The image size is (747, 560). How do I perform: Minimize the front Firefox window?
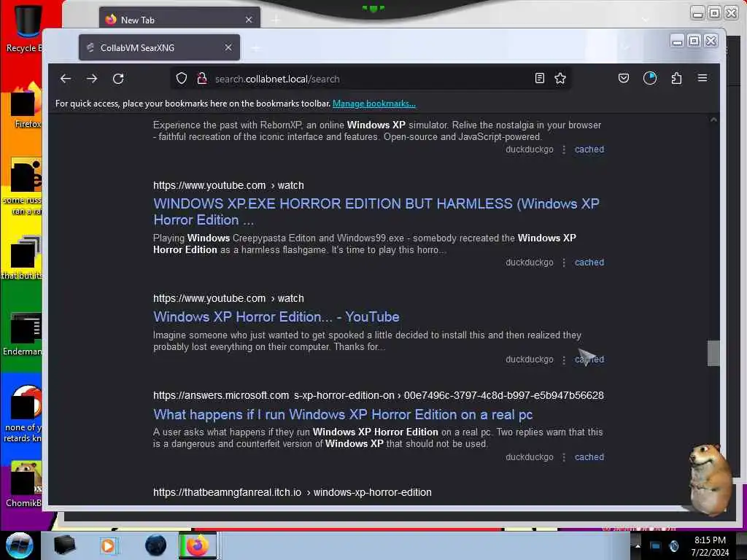(x=677, y=41)
